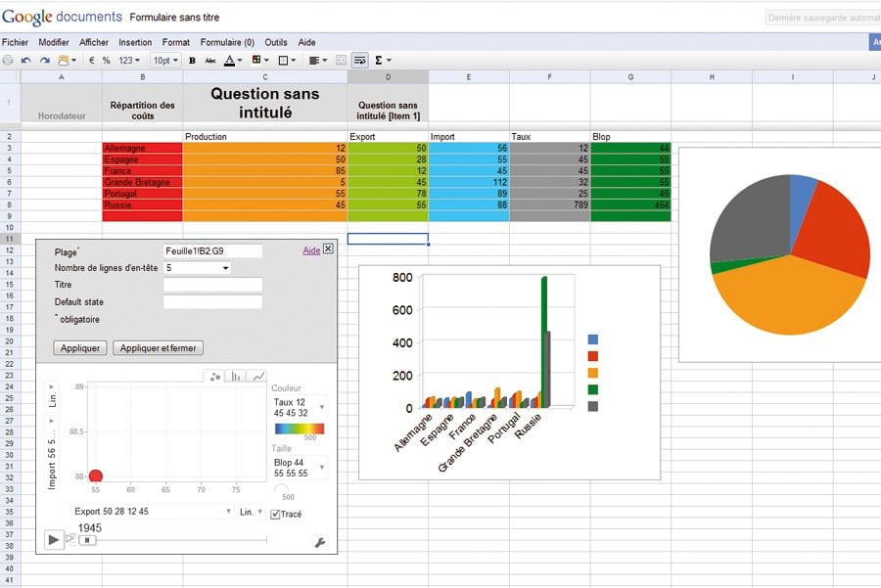Open the Export x-axis dropdown
881x588 pixels.
click(x=153, y=512)
